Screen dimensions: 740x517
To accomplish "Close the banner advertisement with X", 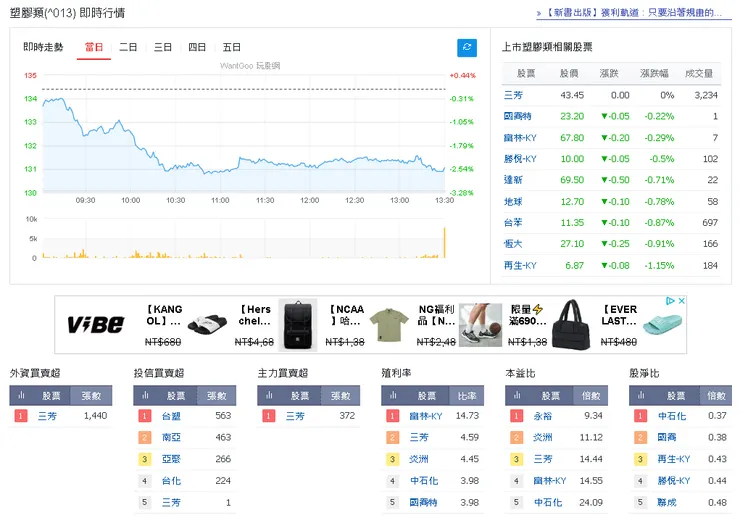I will pyautogui.click(x=681, y=301).
